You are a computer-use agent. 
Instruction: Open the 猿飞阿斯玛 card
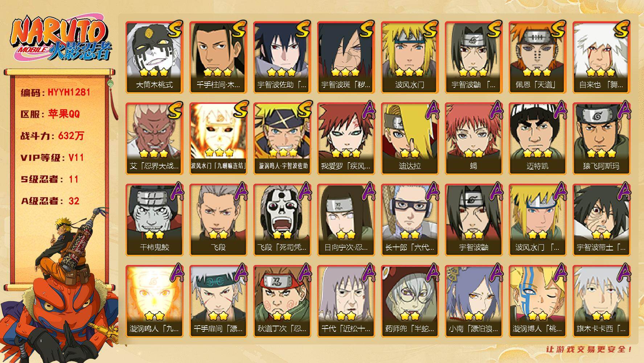(601, 139)
